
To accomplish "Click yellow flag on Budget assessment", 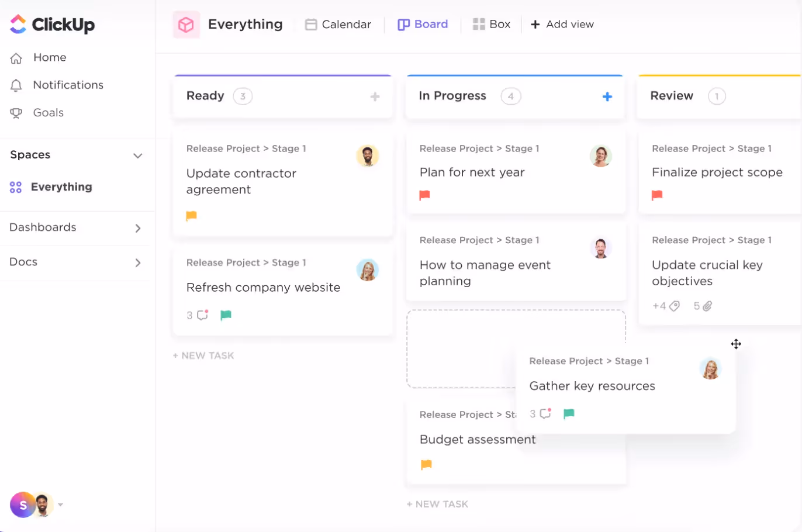I will [x=426, y=465].
